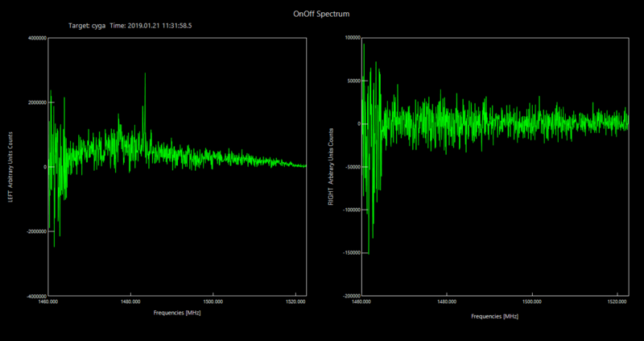Click the 1520.000 frequency tick on right plot
The image size is (644, 341).
coord(617,302)
